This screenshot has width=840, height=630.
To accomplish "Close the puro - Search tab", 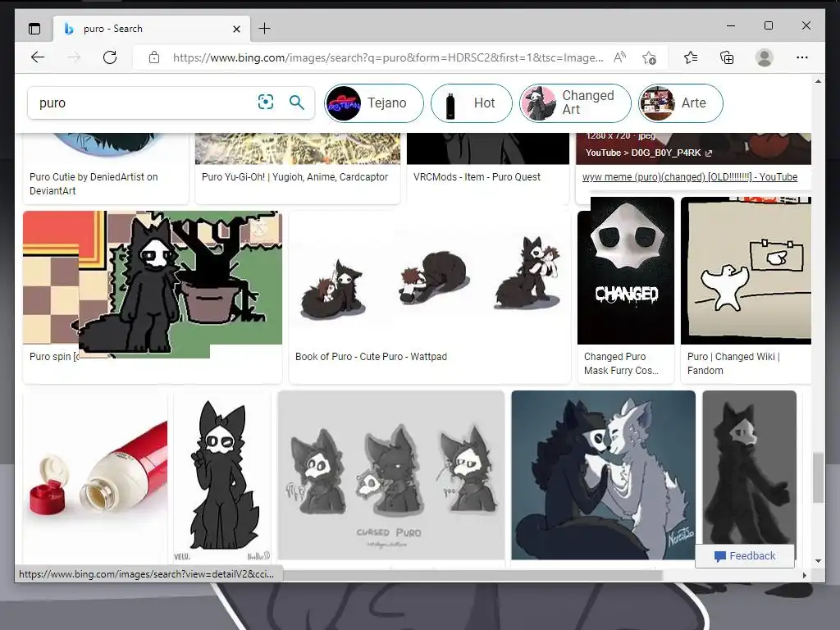I will pyautogui.click(x=236, y=29).
